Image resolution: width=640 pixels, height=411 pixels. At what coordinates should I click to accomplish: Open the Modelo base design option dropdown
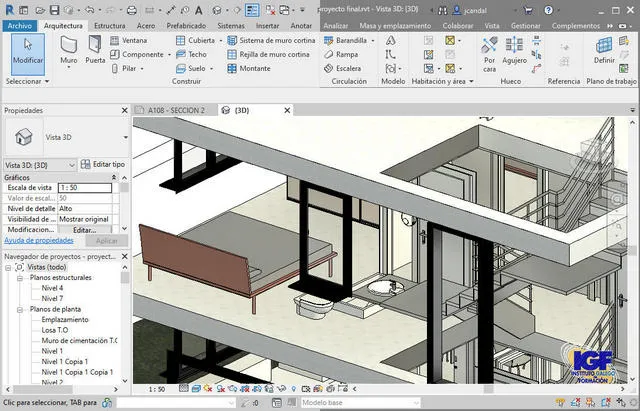360,403
